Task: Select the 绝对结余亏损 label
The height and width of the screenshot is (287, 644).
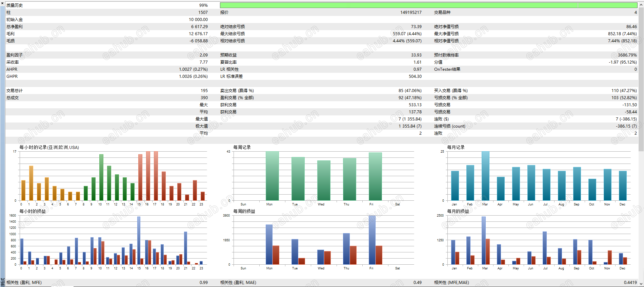Action: pos(233,27)
